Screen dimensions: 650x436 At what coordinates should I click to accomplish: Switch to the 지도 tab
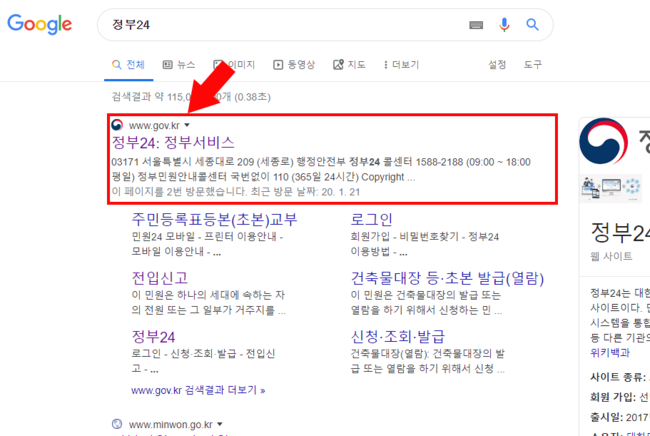(349, 65)
